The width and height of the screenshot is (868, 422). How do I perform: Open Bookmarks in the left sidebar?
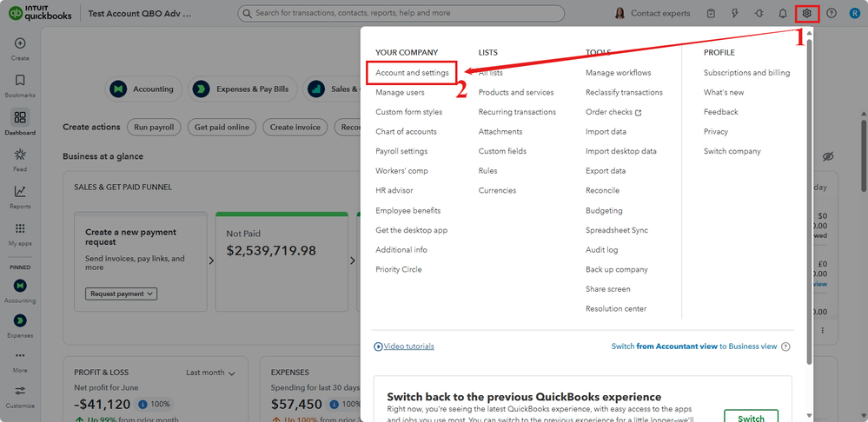[x=20, y=80]
